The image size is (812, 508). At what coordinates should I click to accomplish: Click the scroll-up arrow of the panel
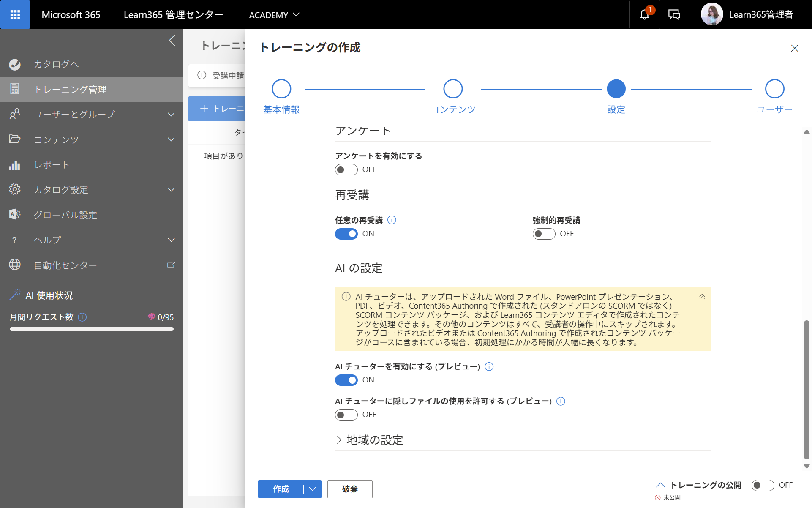(x=807, y=132)
